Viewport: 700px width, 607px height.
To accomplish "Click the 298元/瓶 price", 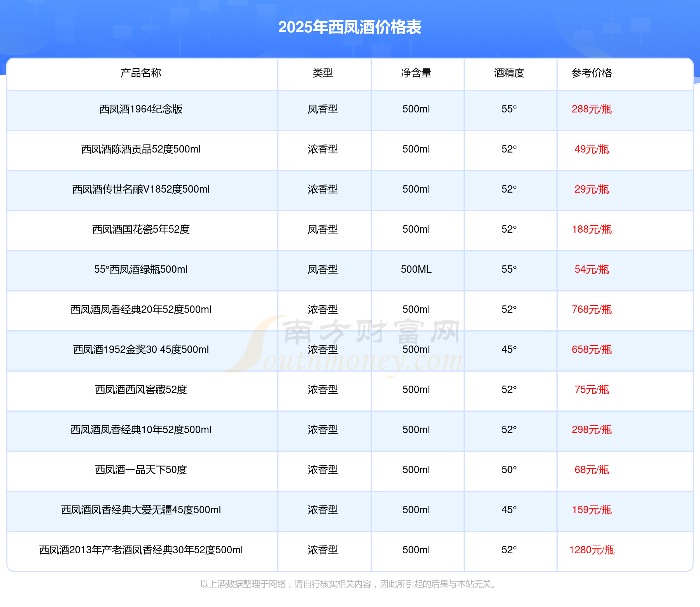I will pos(592,430).
